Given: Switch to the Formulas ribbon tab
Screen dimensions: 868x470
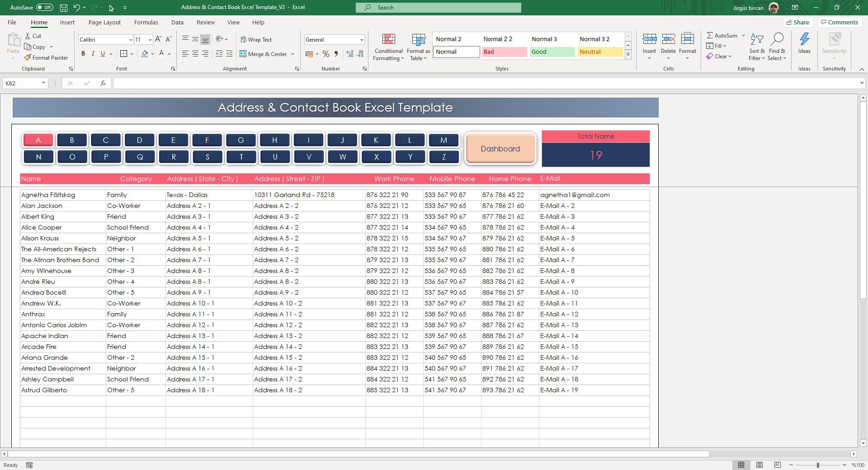Looking at the screenshot, I should (146, 22).
